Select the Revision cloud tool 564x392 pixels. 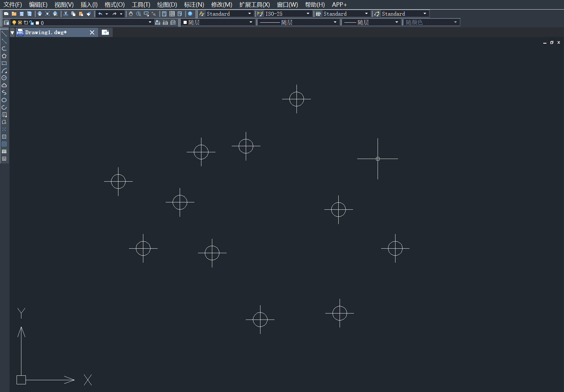4,85
